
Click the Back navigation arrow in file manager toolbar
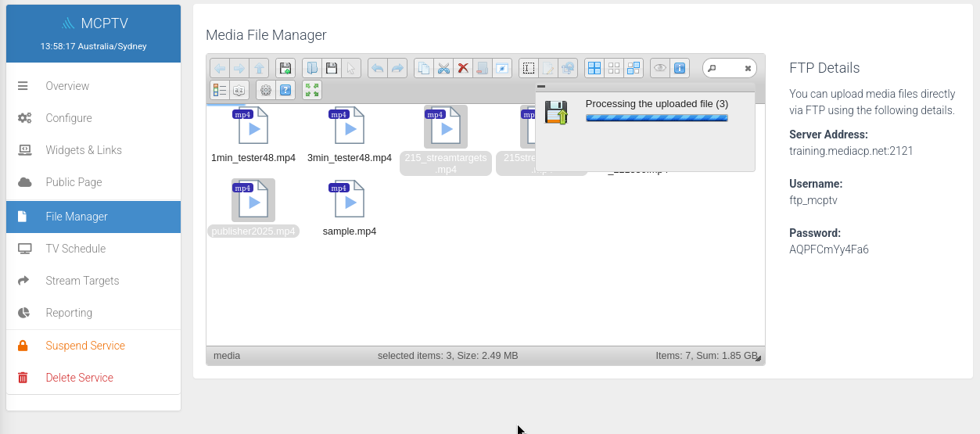pos(220,68)
